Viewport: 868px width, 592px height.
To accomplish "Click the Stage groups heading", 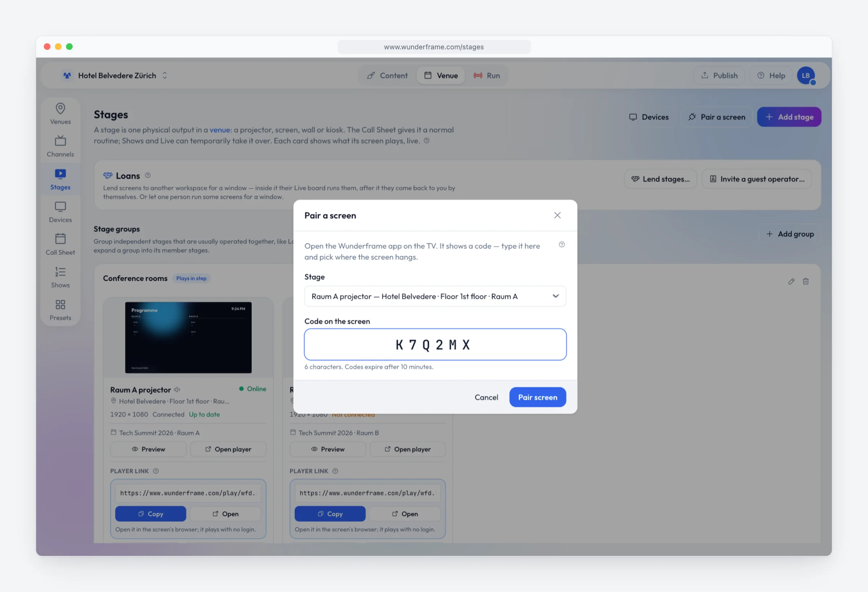I will 116,229.
